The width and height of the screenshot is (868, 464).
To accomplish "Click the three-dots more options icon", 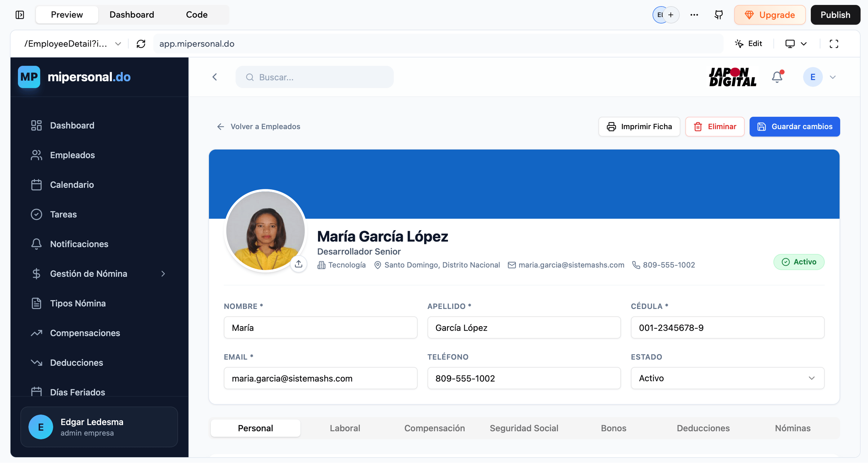I will (694, 15).
